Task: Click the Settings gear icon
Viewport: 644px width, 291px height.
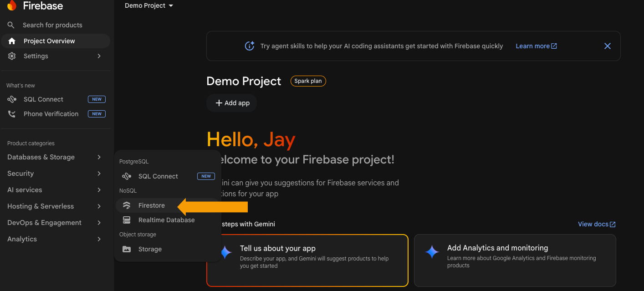Action: coord(12,56)
